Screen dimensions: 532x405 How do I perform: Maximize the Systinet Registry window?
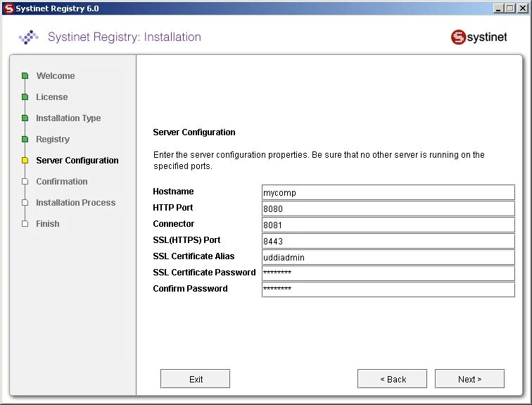[x=509, y=8]
